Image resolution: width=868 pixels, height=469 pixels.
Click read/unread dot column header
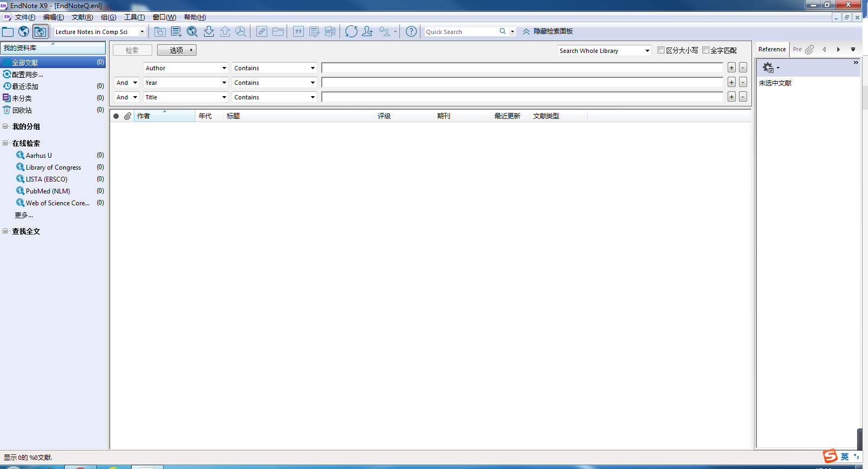[116, 116]
